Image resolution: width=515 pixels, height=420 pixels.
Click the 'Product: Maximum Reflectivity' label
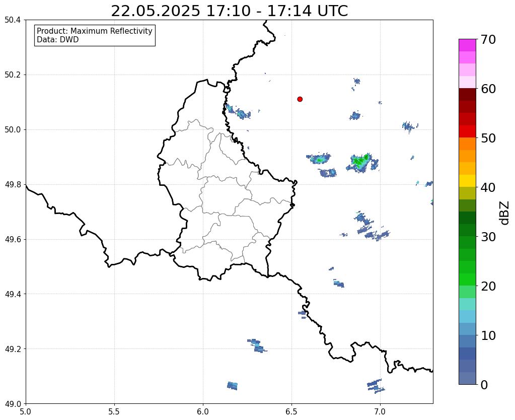(95, 31)
